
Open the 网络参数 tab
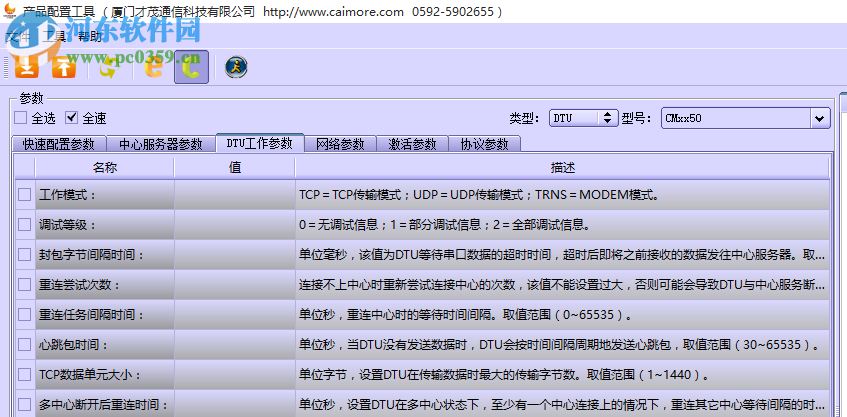(340, 144)
